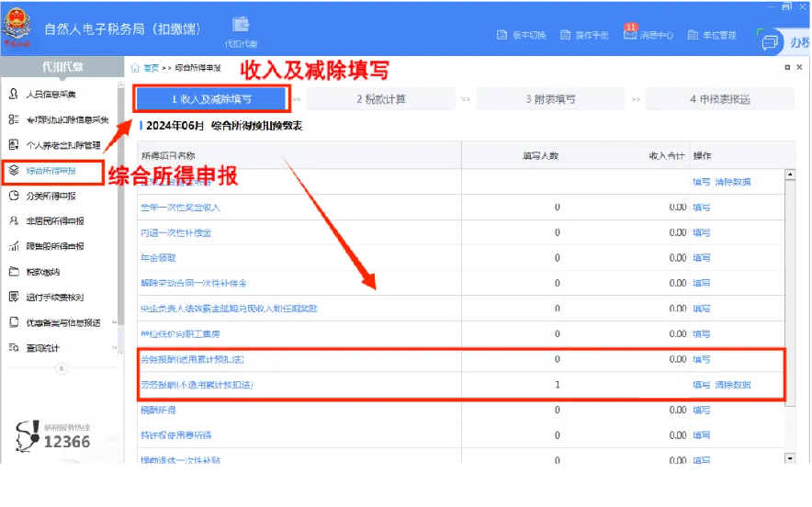Open the 单位低价向职工售房 item link
This screenshot has height=507, width=812.
180,333
